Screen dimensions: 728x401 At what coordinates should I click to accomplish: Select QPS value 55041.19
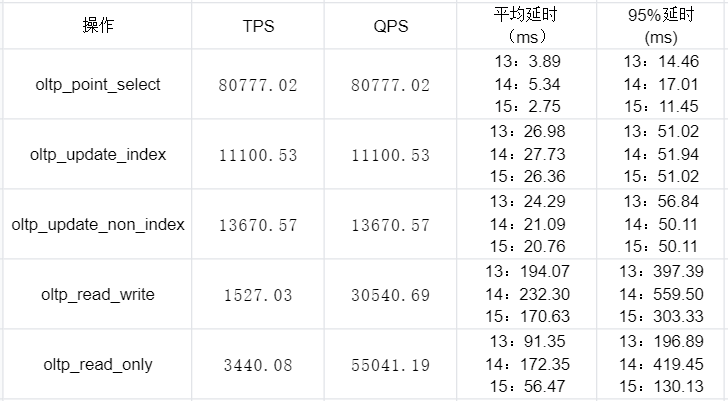(390, 364)
